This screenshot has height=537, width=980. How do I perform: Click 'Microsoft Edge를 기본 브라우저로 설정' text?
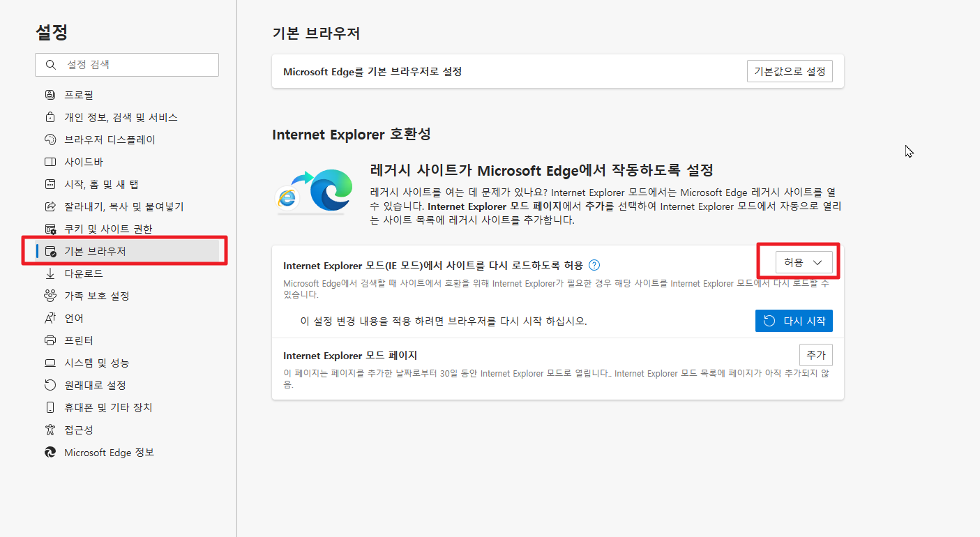click(372, 71)
